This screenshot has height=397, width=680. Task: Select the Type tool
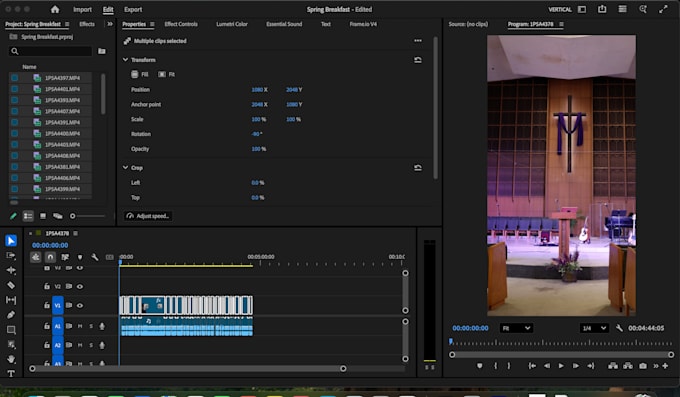(11, 373)
